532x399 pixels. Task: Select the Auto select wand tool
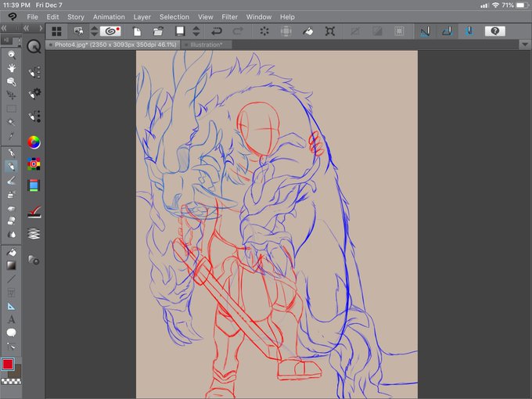pyautogui.click(x=11, y=122)
